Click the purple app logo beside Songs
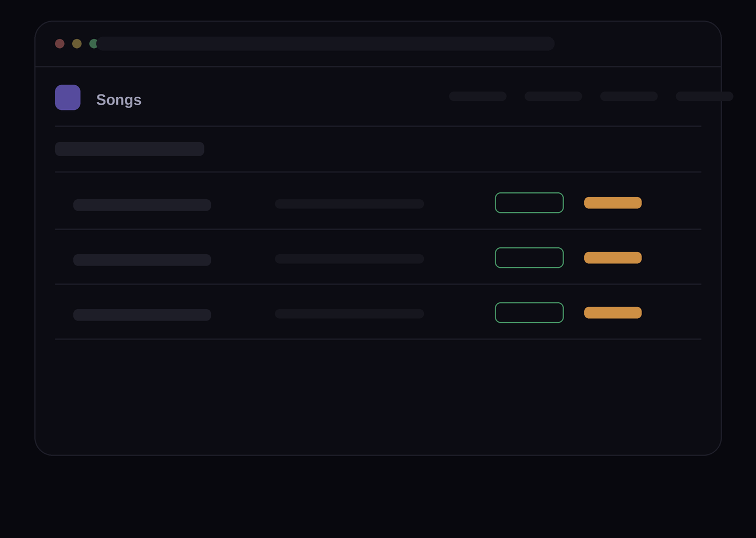This screenshot has width=756, height=538. (x=68, y=97)
